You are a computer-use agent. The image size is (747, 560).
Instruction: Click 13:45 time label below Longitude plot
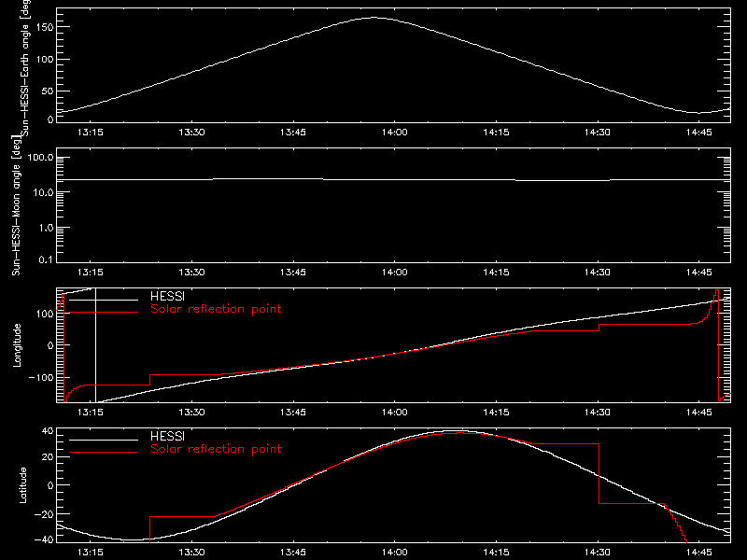pyautogui.click(x=293, y=412)
